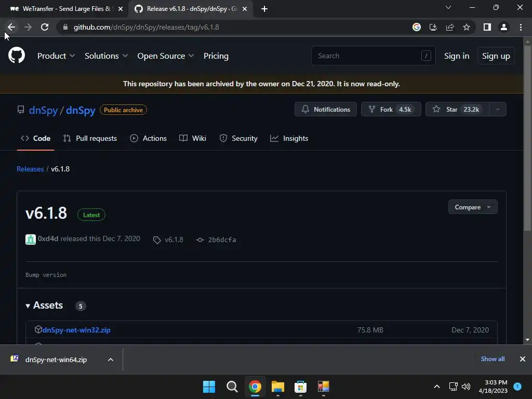532x399 pixels.
Task: Select the Code tab
Action: point(36,138)
